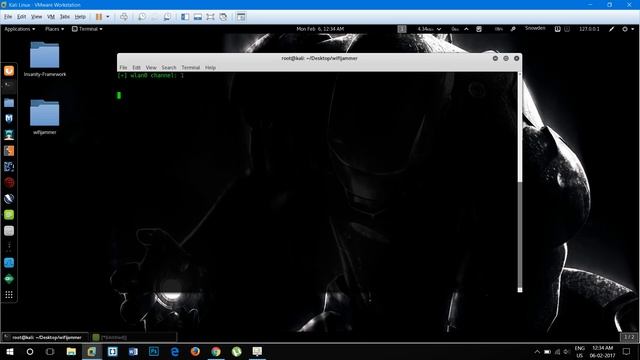Open the Terminal dock icon

tap(9, 86)
